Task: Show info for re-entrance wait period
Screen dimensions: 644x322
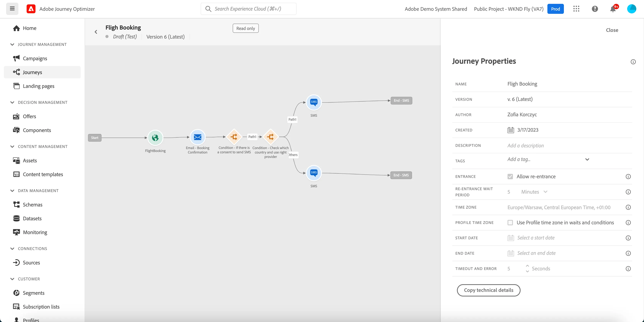Action: coord(628,192)
